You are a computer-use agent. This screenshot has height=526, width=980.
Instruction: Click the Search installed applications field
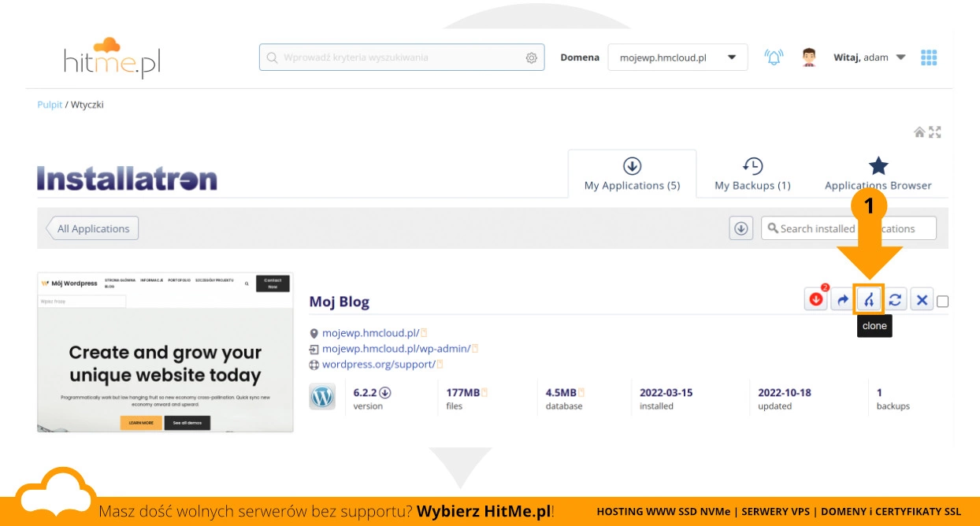(x=848, y=228)
